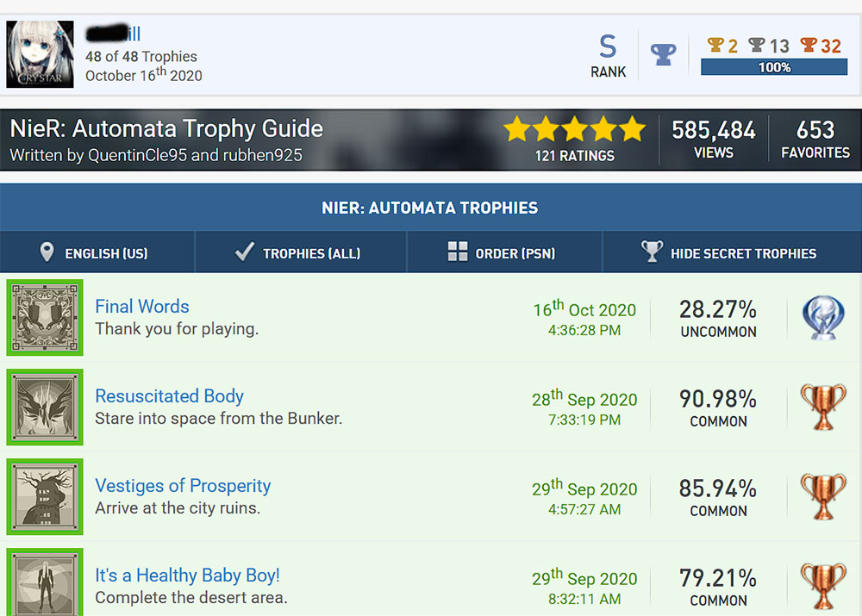This screenshot has height=616, width=862.
Task: Click the checkmark icon beside Trophies (All)
Action: point(244,252)
